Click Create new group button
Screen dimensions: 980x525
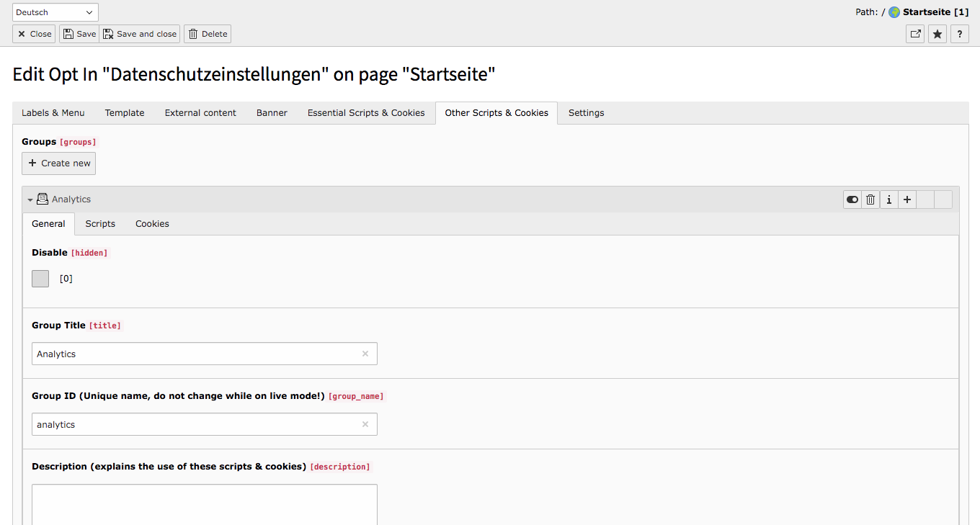pyautogui.click(x=59, y=163)
